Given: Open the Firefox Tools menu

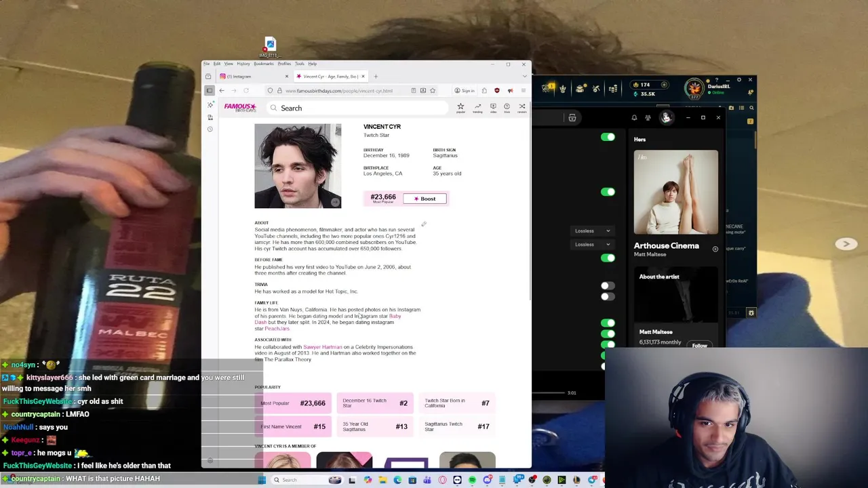Looking at the screenshot, I should [300, 64].
